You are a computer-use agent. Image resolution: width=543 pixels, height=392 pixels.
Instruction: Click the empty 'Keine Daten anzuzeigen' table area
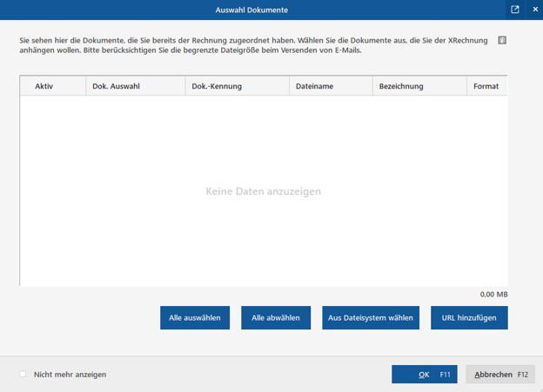point(263,191)
